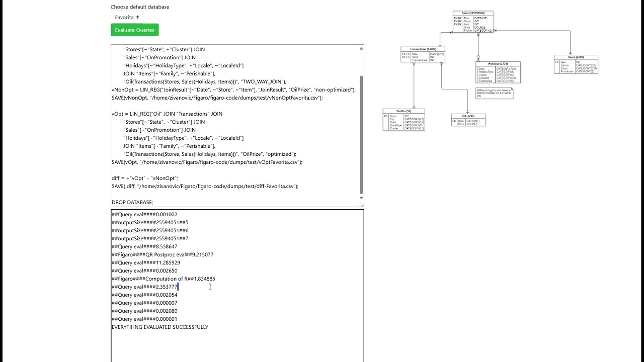Click the 'Query eval####2.353777' output line
Screen dimensions: 644x362
pos(145,287)
